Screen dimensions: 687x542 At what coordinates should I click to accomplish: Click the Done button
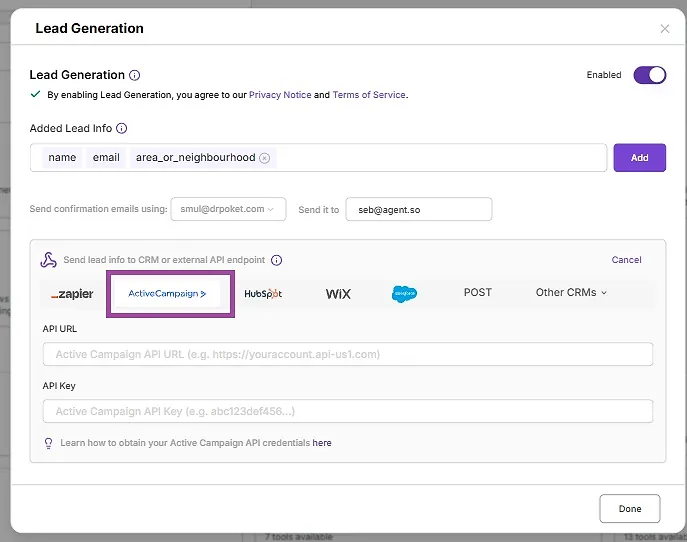[630, 509]
